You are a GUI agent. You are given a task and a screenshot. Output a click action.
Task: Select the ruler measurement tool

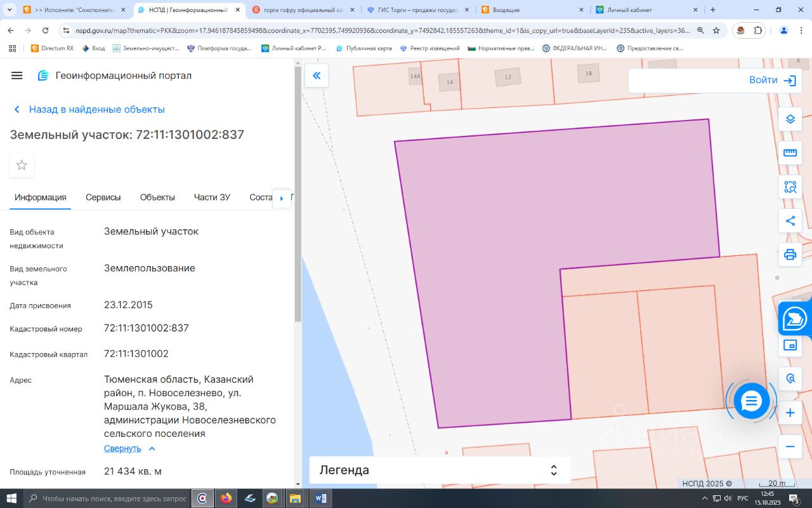[790, 153]
